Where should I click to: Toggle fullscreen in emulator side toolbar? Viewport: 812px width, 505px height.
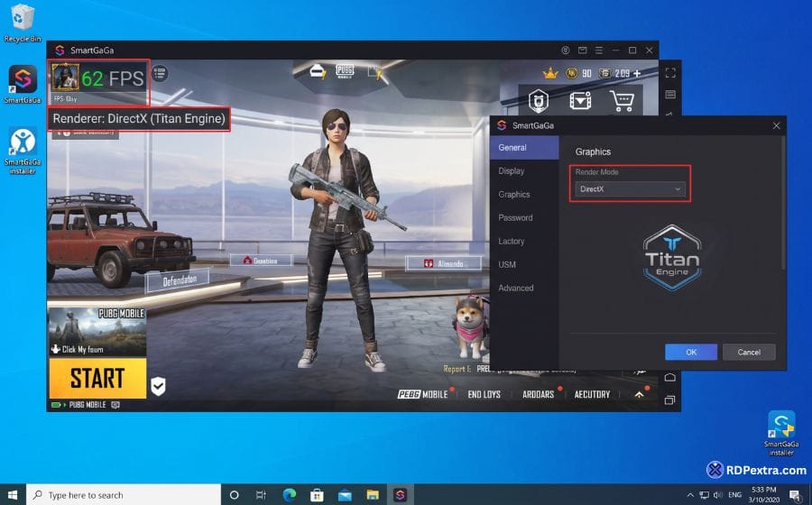click(x=670, y=73)
